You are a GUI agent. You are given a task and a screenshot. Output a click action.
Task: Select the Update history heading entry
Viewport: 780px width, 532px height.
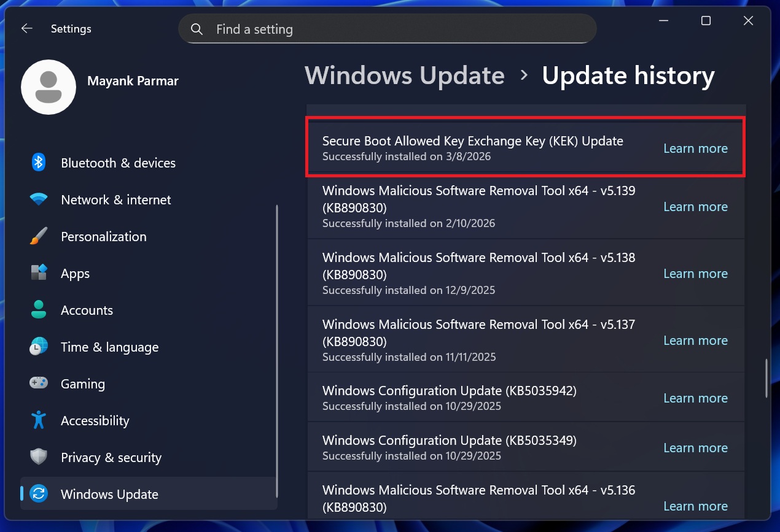[x=628, y=75]
